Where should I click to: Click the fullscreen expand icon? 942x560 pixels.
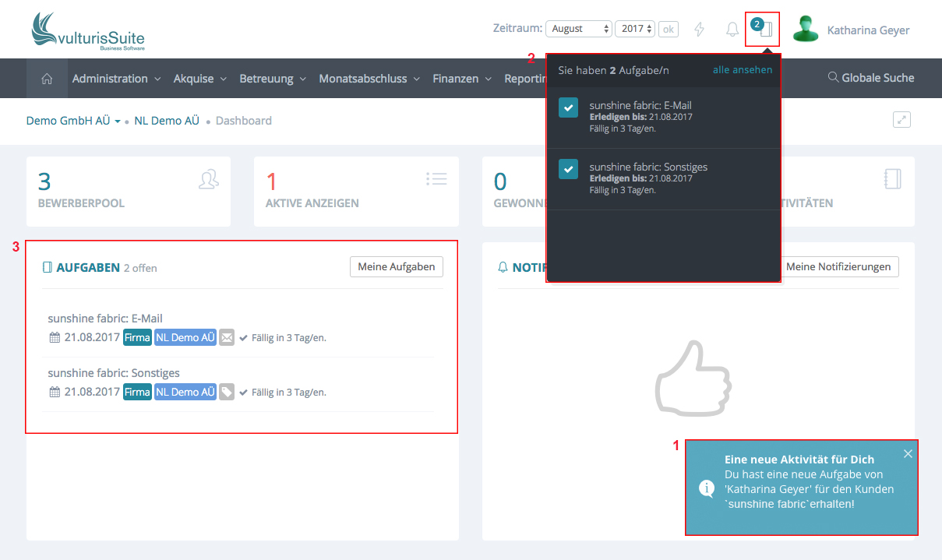[901, 120]
